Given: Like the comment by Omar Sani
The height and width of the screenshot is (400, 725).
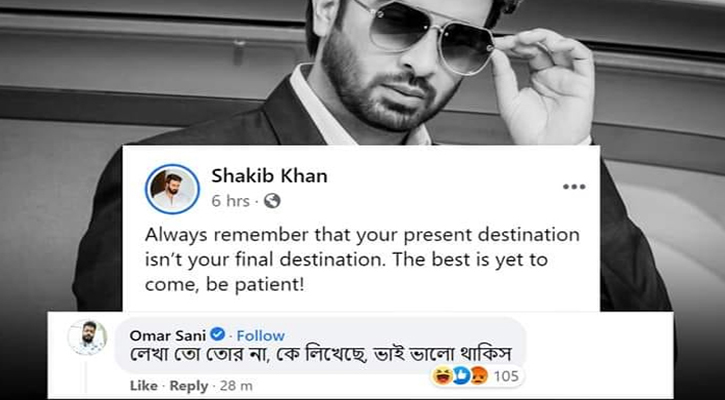Looking at the screenshot, I should pyautogui.click(x=143, y=386).
